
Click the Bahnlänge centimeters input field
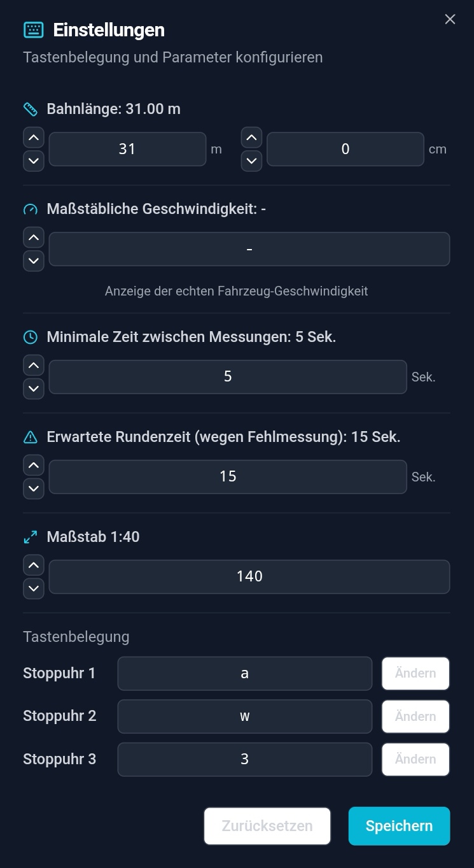coord(345,149)
